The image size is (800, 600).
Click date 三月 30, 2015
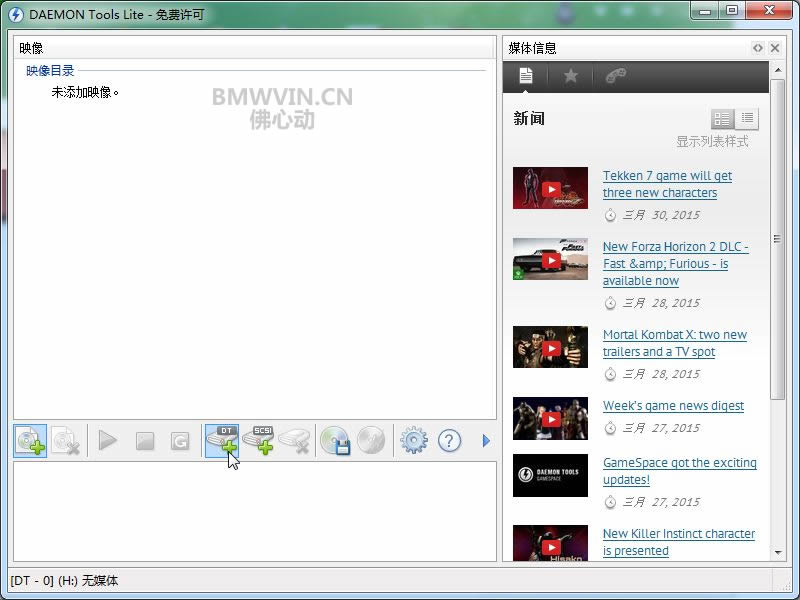point(661,215)
